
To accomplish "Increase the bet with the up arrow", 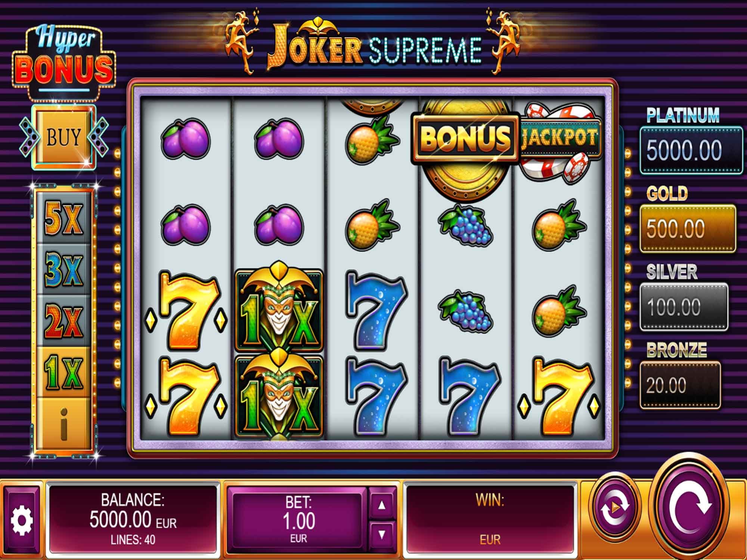I will pyautogui.click(x=381, y=505).
